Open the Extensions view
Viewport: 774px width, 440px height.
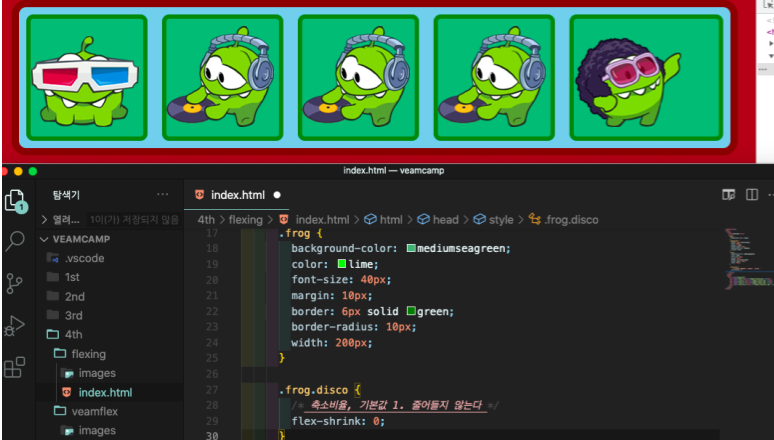point(15,367)
